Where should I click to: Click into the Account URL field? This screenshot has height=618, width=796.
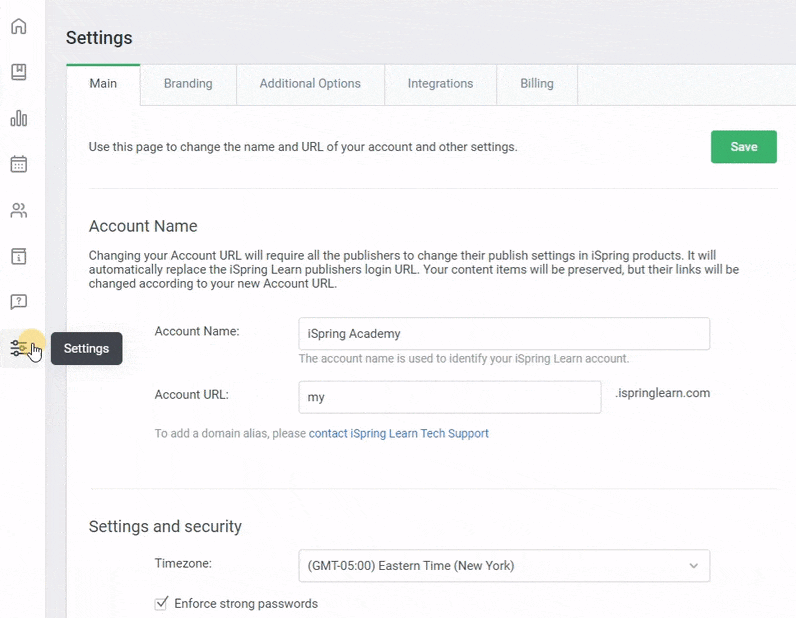[x=449, y=397]
